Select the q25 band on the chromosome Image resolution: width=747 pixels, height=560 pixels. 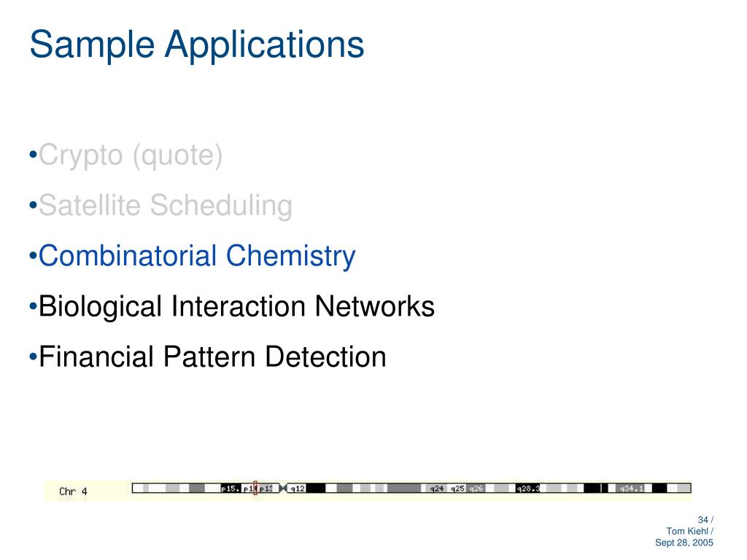(457, 488)
